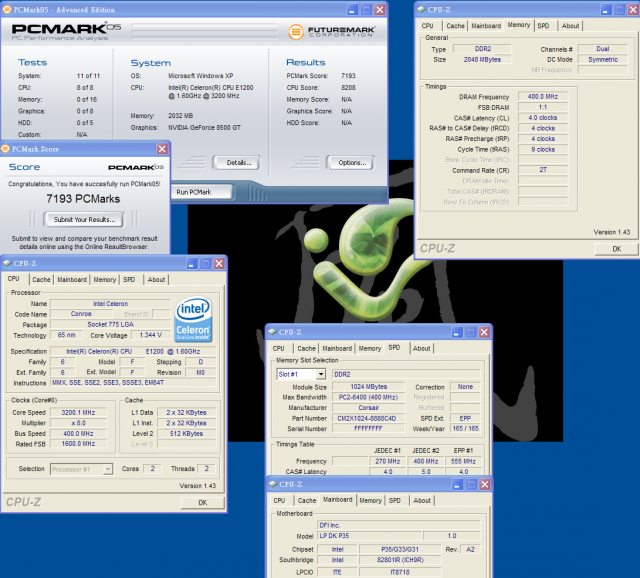Select SPD tab in CPU-Z Memory window
The height and width of the screenshot is (578, 640).
[x=543, y=26]
